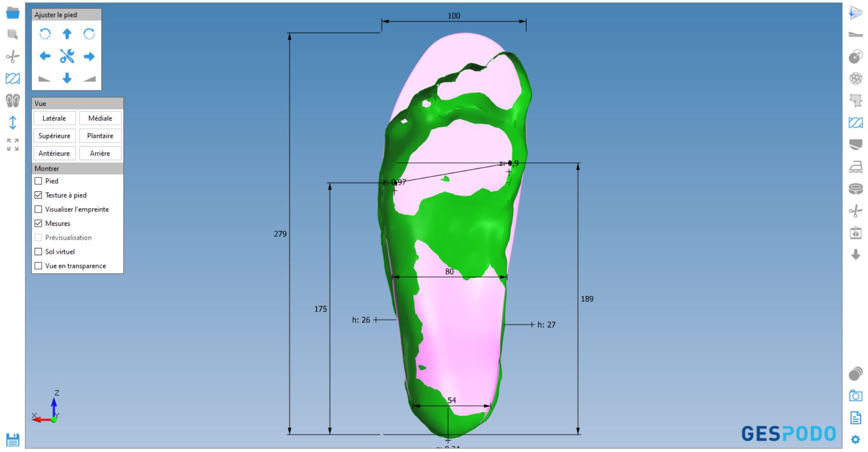Image resolution: width=868 pixels, height=452 pixels.
Task: Click the open folder icon
Action: point(13,13)
